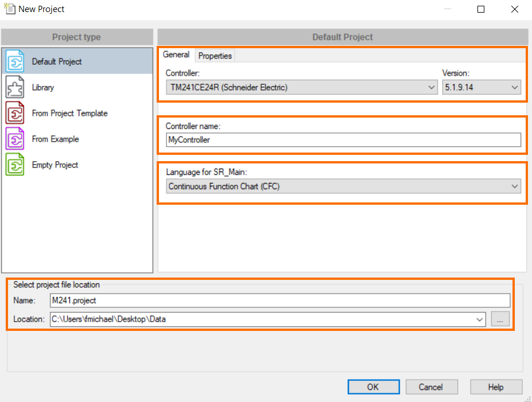Click the browse ellipsis button

(x=500, y=320)
